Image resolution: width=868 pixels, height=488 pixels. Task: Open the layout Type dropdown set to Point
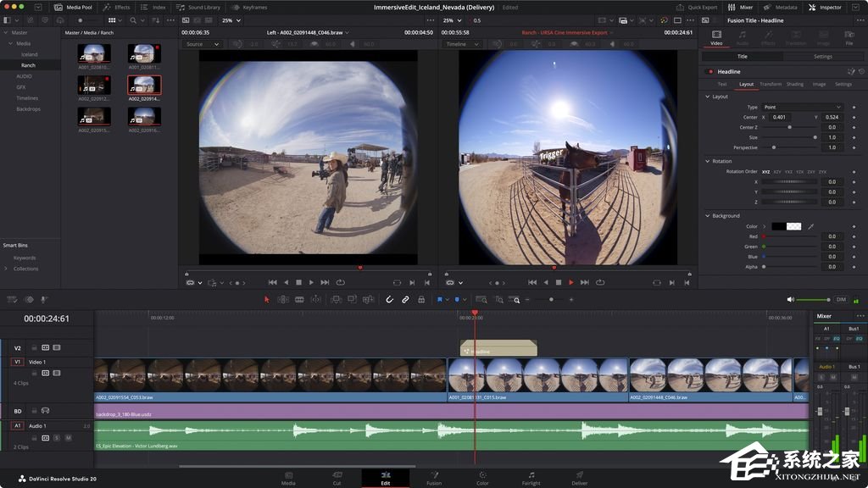[802, 107]
